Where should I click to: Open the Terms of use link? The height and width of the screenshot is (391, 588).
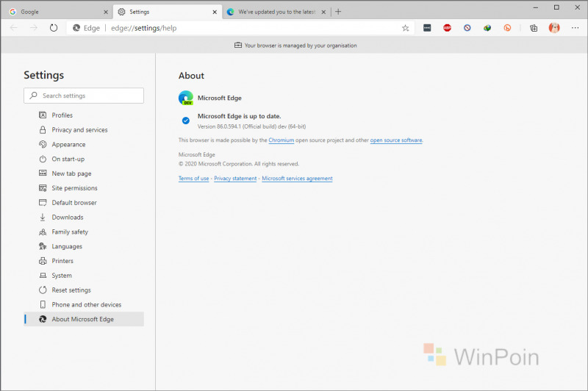tap(193, 179)
